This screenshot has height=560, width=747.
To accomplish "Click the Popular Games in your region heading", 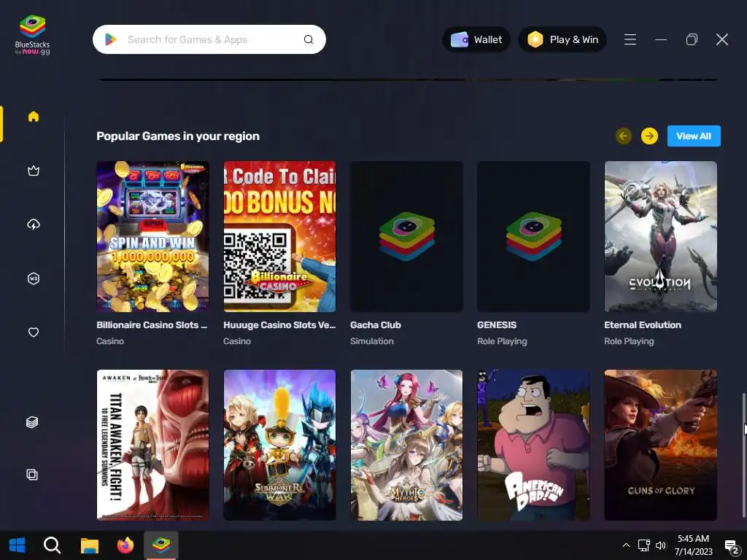I will (x=178, y=136).
